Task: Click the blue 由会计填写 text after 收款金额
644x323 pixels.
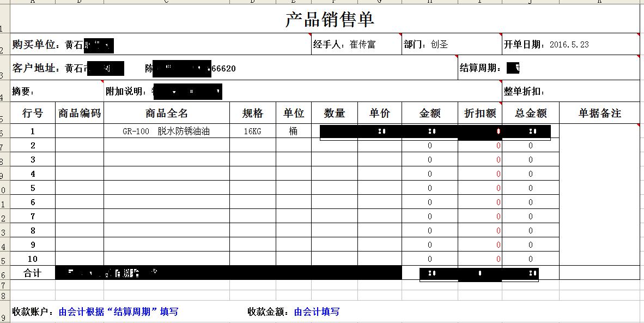Action: point(317,312)
